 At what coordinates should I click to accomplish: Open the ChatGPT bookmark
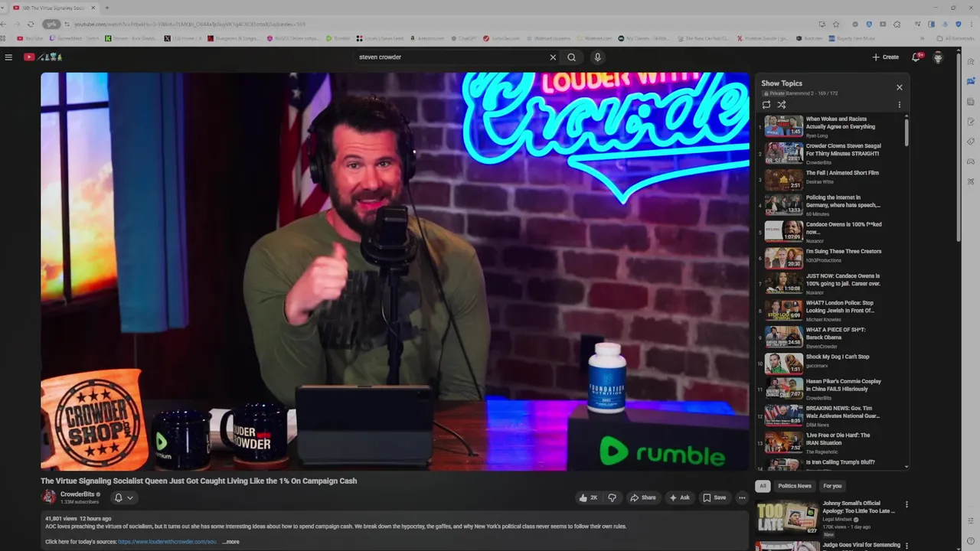click(x=463, y=38)
